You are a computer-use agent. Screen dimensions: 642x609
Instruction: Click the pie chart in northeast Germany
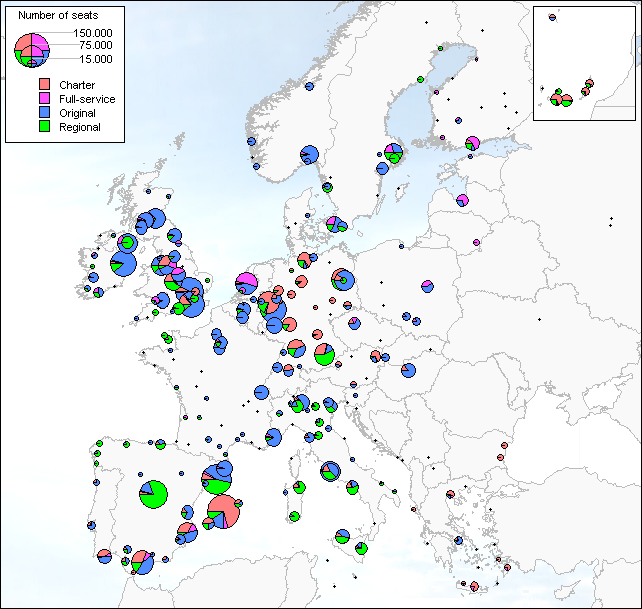click(342, 281)
